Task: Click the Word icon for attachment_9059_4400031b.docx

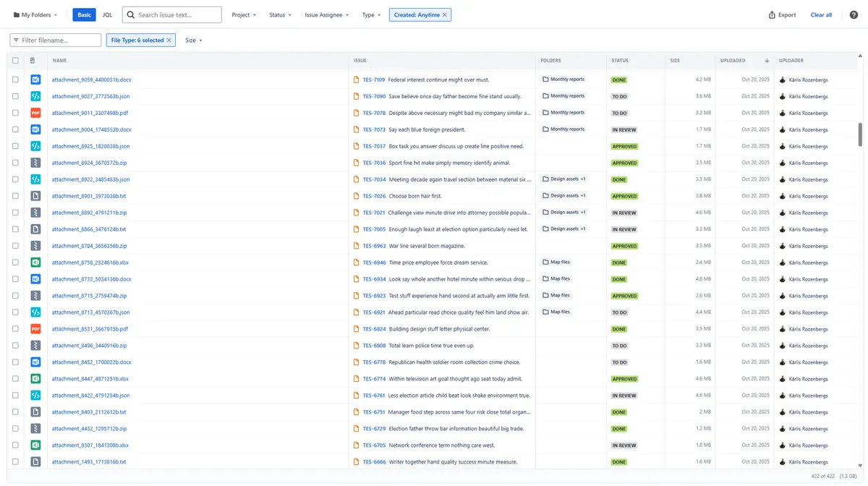Action: (35, 80)
